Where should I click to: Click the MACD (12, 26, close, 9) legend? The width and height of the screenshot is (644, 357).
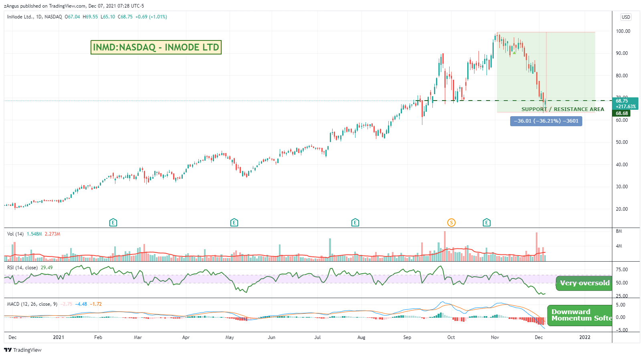click(x=32, y=304)
